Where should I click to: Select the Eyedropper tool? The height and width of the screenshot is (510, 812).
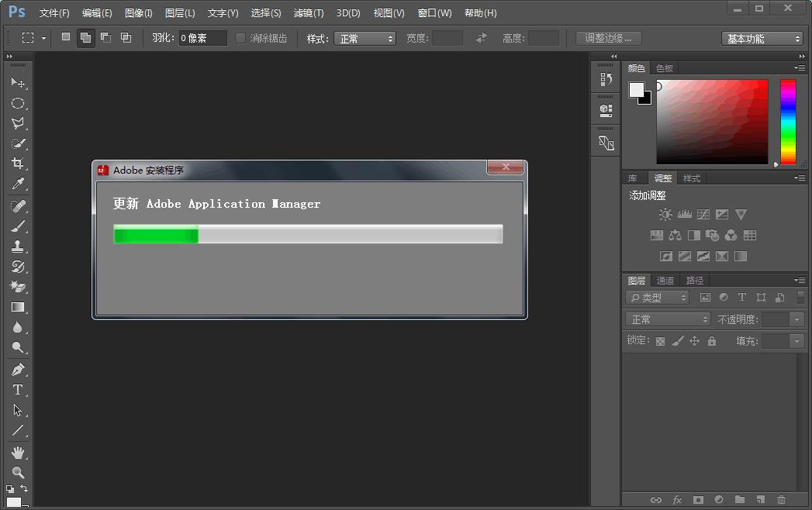pyautogui.click(x=18, y=184)
